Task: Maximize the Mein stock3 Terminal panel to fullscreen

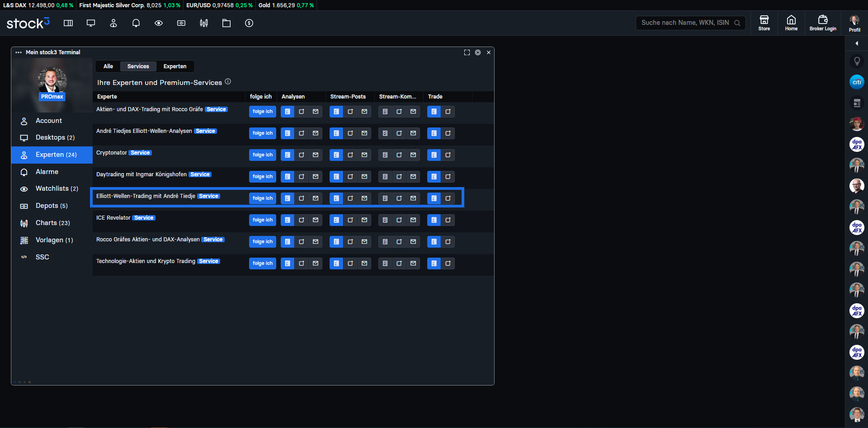Action: click(x=467, y=52)
